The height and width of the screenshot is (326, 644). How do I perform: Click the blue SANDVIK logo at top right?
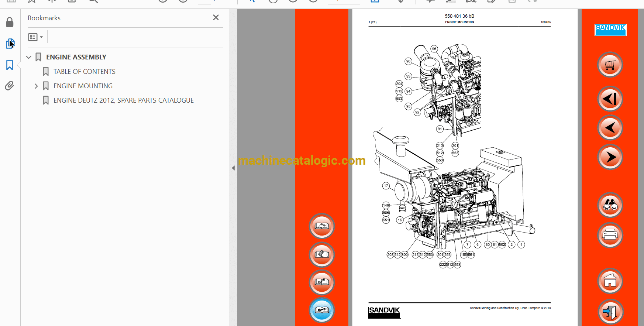point(610,30)
